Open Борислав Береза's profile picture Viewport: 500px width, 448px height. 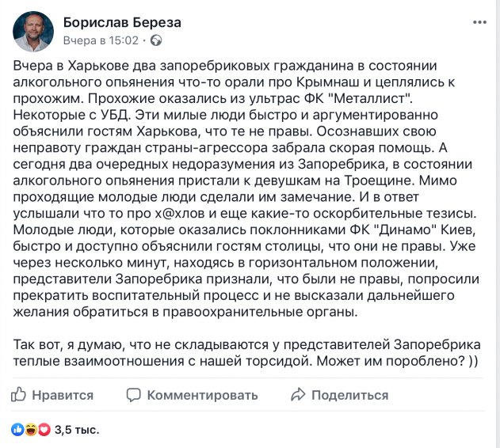33,30
